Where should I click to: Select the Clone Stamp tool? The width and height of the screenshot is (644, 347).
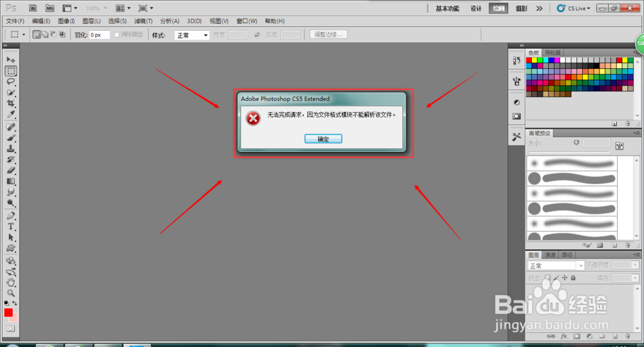tap(11, 149)
